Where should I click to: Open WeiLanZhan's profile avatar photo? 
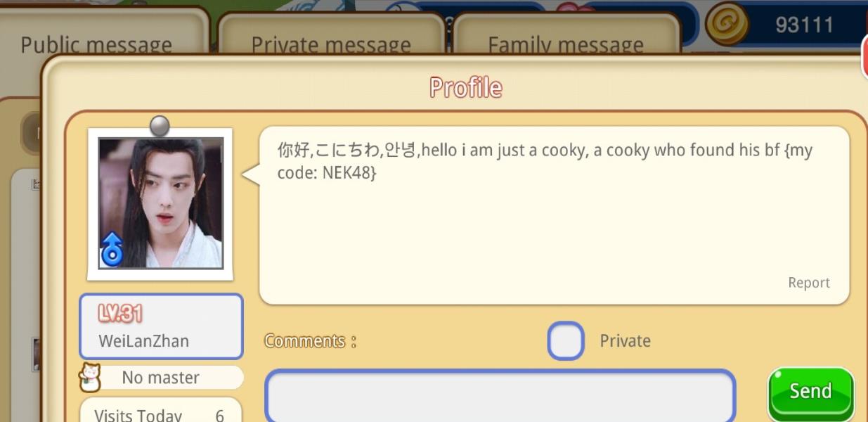pos(161,203)
